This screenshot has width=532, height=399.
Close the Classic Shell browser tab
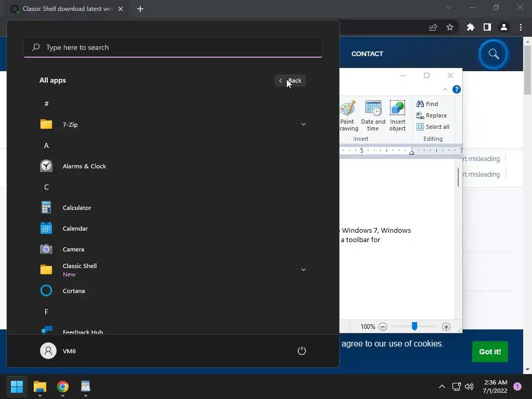point(121,9)
